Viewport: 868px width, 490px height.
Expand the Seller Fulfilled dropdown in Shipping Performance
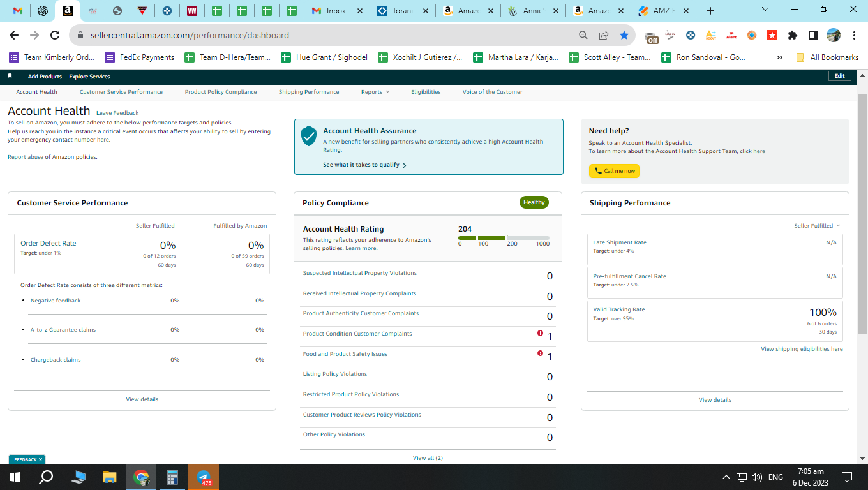pyautogui.click(x=817, y=226)
